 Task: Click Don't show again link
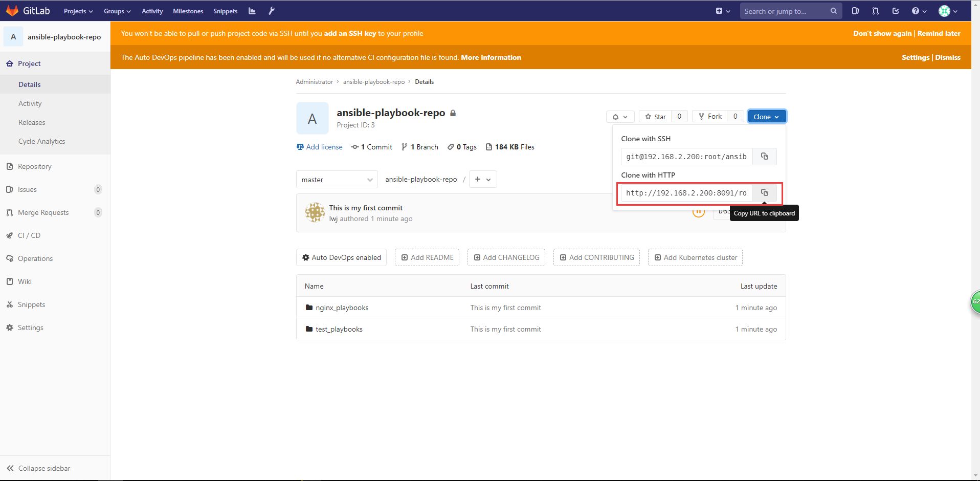pos(882,33)
